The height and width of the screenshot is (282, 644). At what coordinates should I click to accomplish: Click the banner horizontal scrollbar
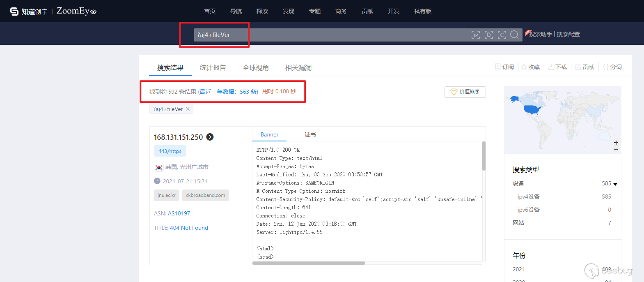[x=309, y=263]
